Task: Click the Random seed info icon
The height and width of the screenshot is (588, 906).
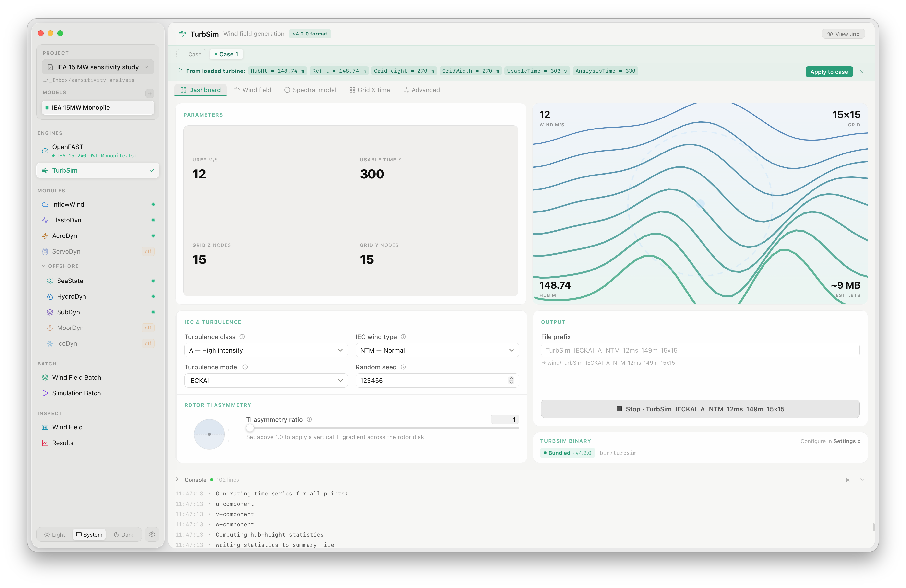Action: coord(403,367)
